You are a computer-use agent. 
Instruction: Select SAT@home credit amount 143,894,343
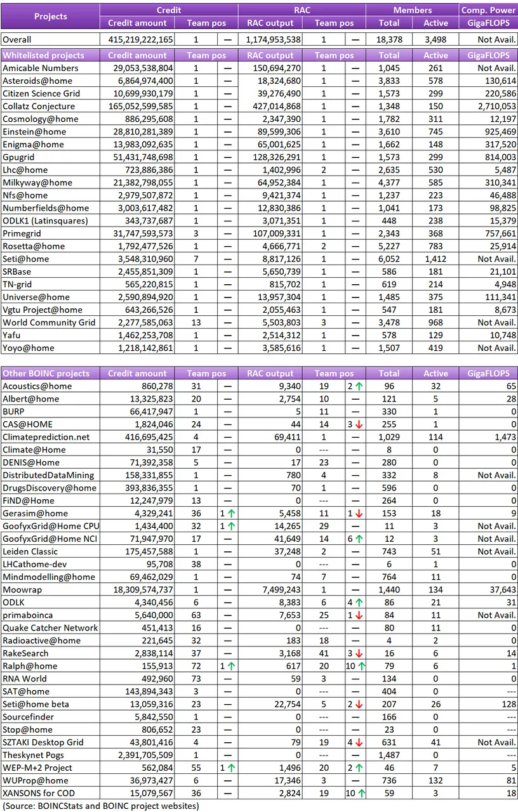point(145,691)
